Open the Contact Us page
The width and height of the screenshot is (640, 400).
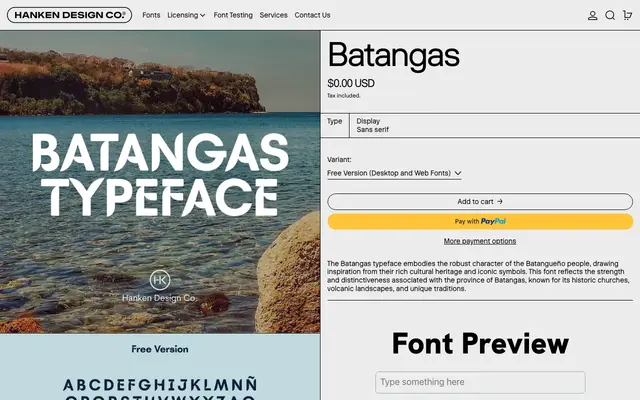click(312, 15)
